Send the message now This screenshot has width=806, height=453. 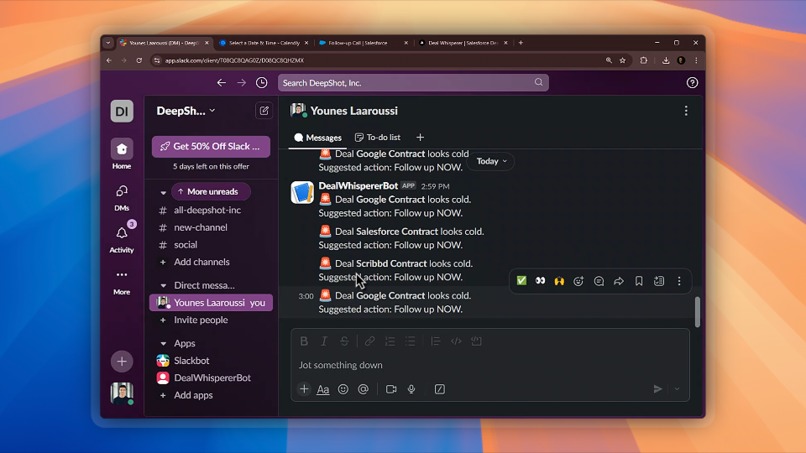pos(657,389)
